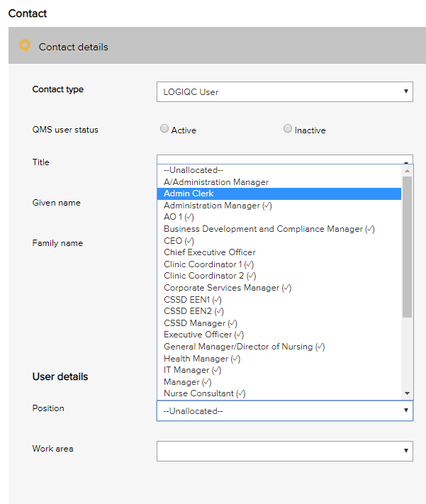The width and height of the screenshot is (426, 504).
Task: Choose Admin Clerk from the list
Action: pyautogui.click(x=189, y=194)
